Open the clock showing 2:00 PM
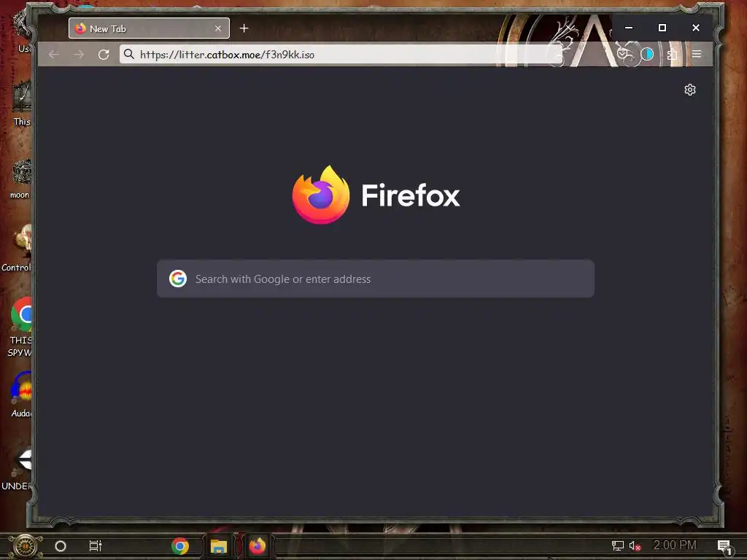This screenshot has height=560, width=747. (675, 545)
